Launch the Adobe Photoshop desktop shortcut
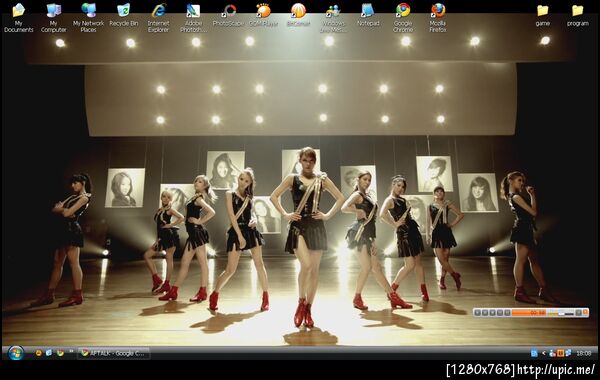600x380 pixels. [x=193, y=17]
